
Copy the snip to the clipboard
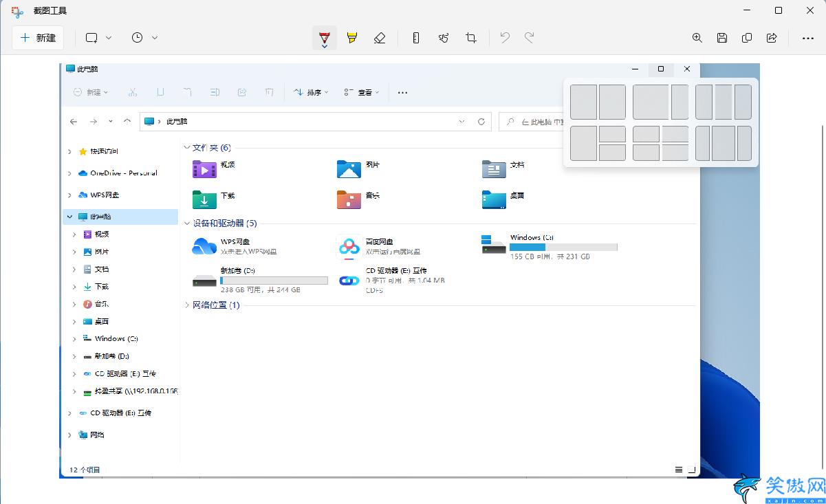point(747,38)
